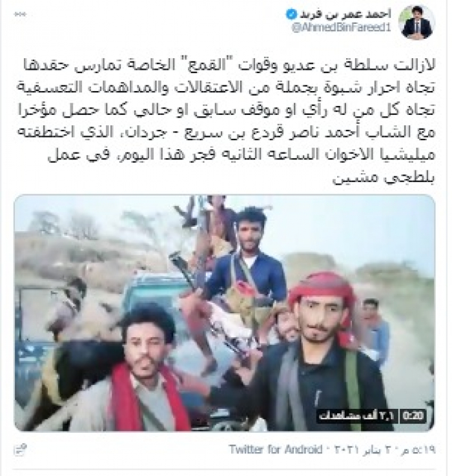
Task: Open the three-dot more options menu
Action: (20, 14)
